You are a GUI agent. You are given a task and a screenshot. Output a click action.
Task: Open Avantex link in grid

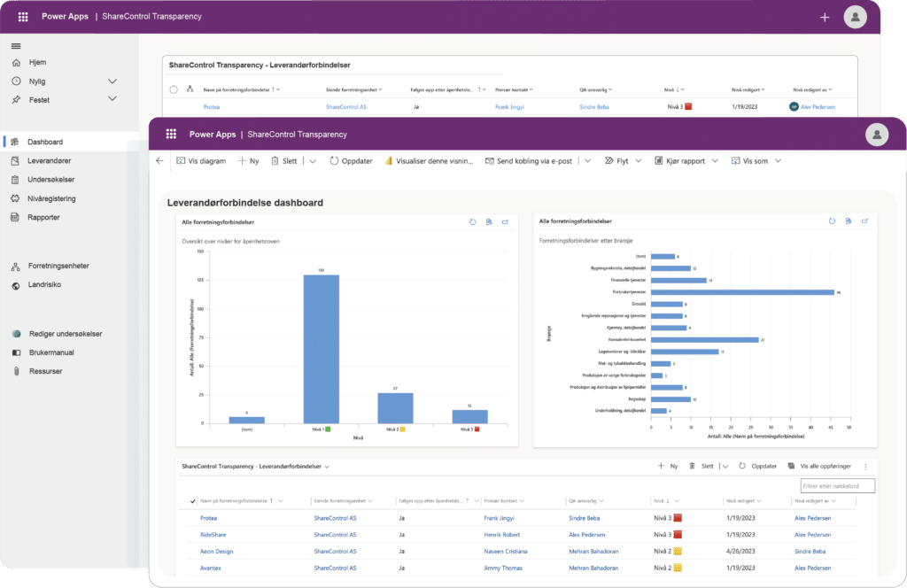click(x=211, y=569)
